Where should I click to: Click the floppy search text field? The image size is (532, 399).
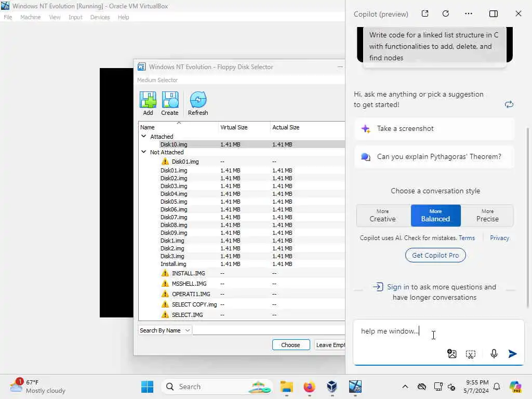pos(269,330)
